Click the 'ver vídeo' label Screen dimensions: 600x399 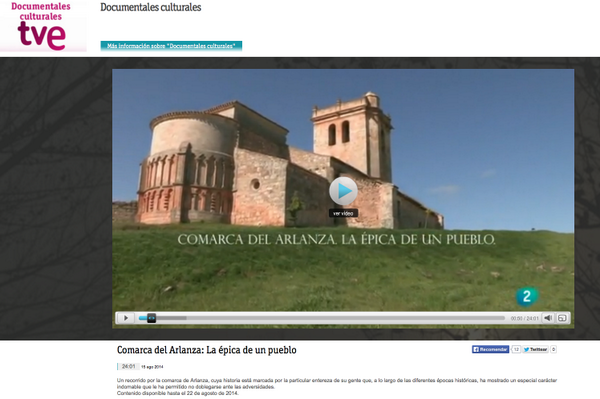pyautogui.click(x=343, y=213)
